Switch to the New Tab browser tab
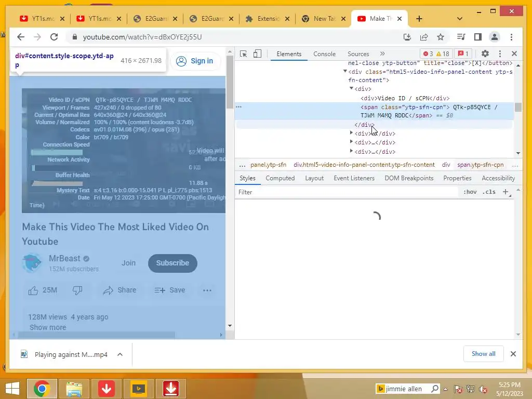532x399 pixels. pyautogui.click(x=324, y=19)
